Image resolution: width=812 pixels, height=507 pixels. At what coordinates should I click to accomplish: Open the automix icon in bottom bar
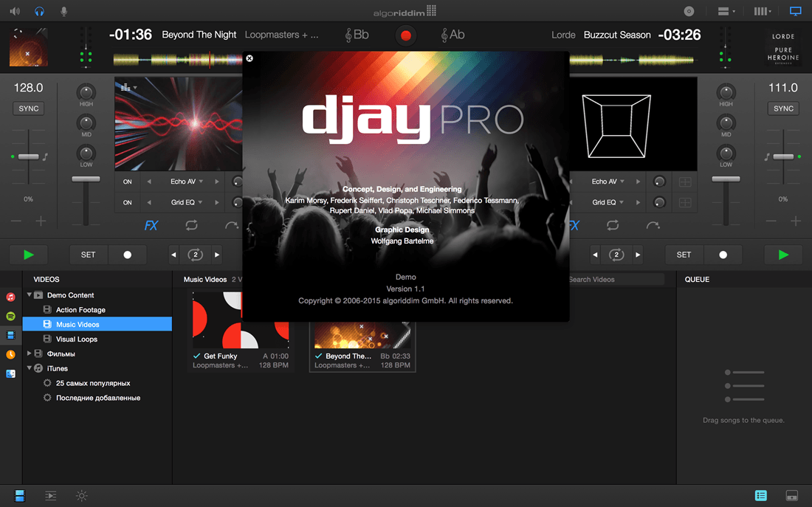(x=51, y=496)
